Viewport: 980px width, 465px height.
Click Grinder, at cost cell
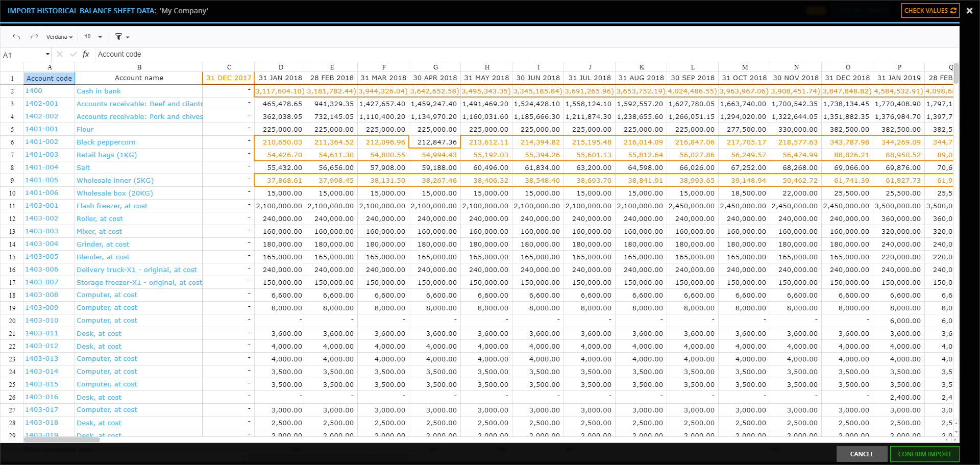point(139,244)
